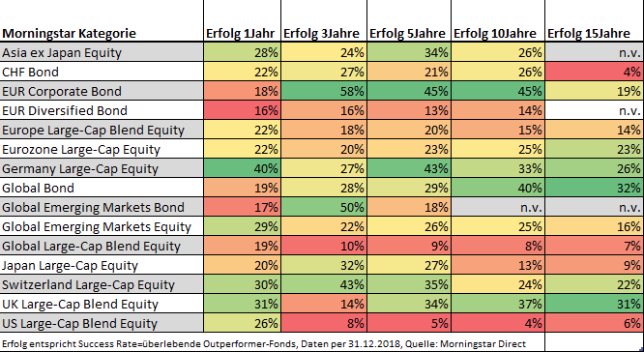This screenshot has width=644, height=352.
Task: Select the Switzerland Large-Cap Equity row label
Action: [102, 284]
